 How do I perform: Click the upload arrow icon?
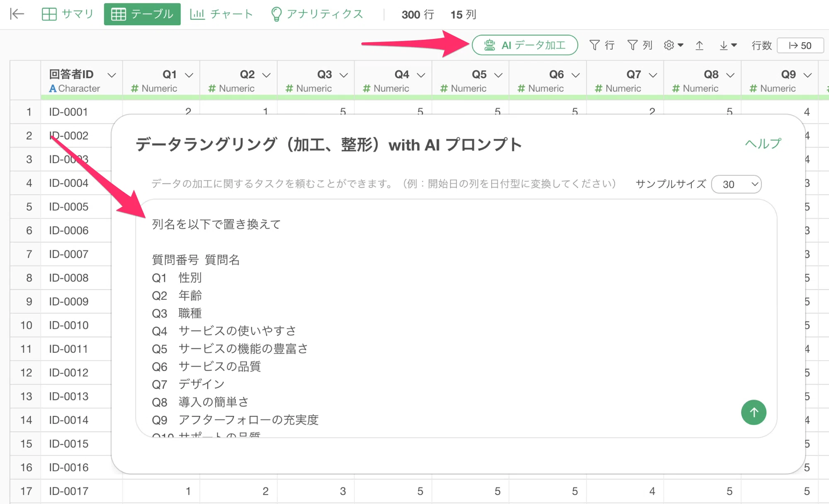pos(699,45)
